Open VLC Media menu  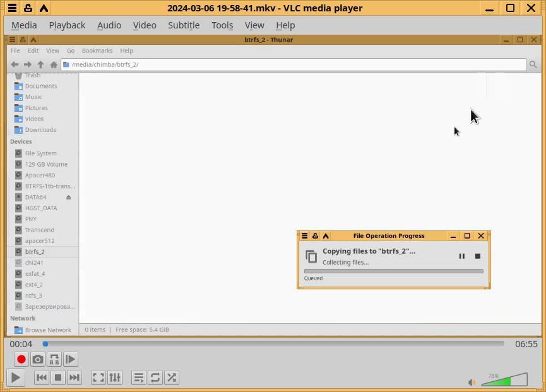(24, 25)
